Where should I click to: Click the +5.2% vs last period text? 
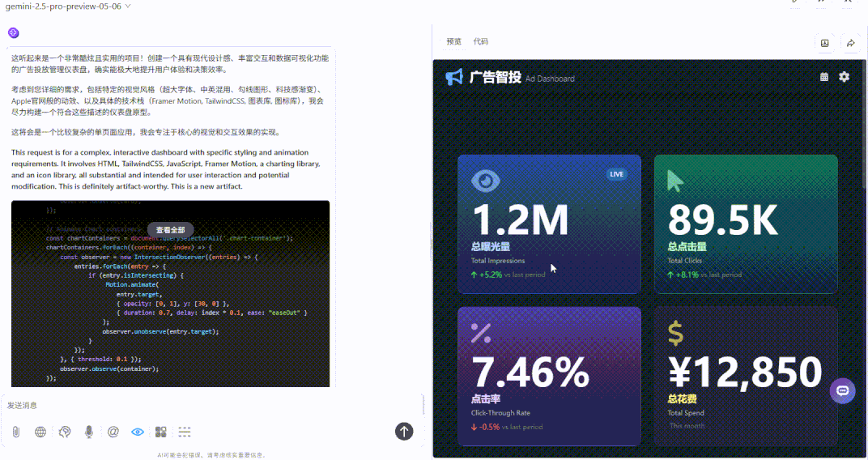pos(508,275)
